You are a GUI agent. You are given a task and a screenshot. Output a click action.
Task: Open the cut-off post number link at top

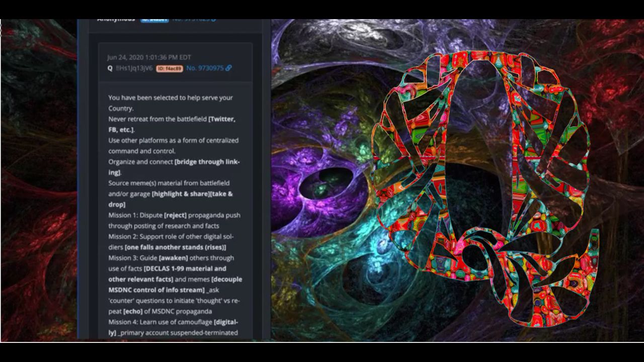click(191, 20)
